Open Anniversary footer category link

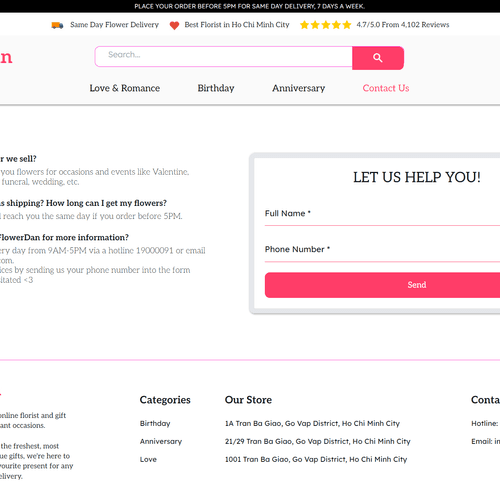click(x=161, y=441)
